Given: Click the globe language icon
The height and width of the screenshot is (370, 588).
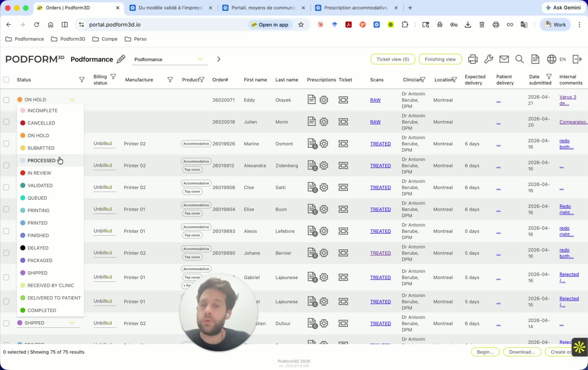Looking at the screenshot, I should click(551, 59).
